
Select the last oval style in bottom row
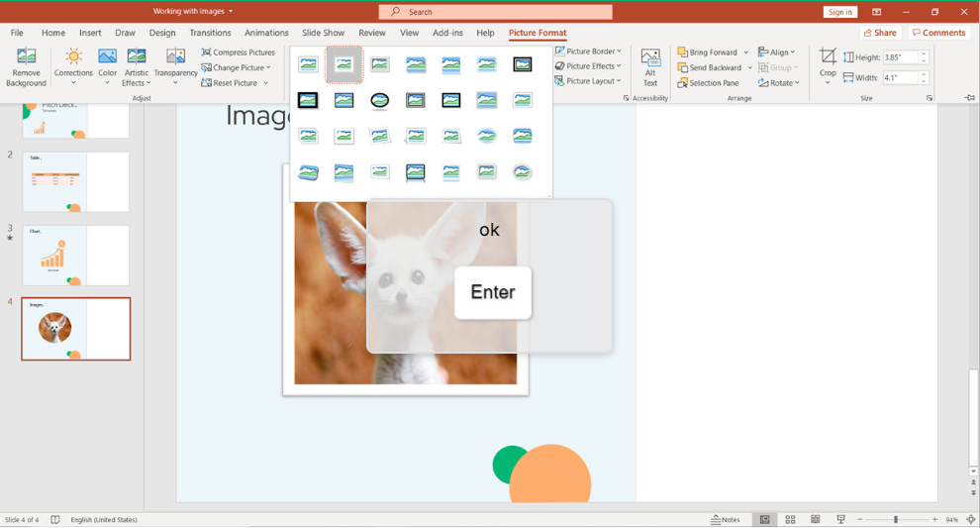point(523,171)
